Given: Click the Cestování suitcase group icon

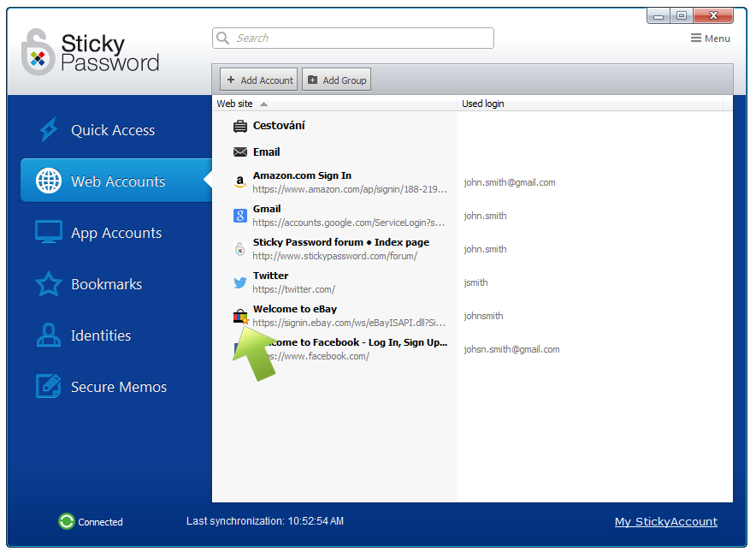Looking at the screenshot, I should click(240, 126).
